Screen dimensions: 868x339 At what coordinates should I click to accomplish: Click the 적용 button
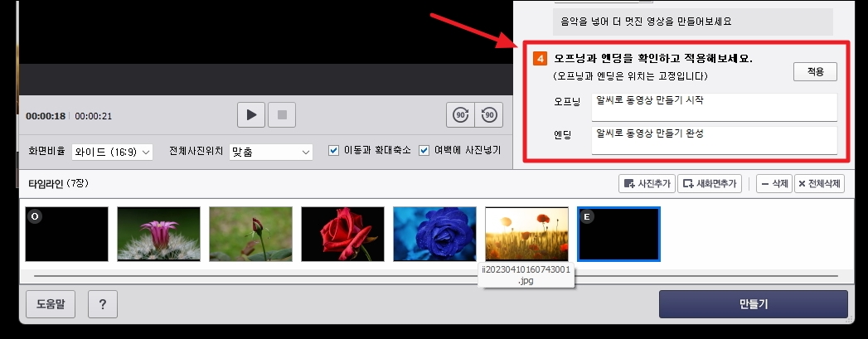[x=815, y=72]
